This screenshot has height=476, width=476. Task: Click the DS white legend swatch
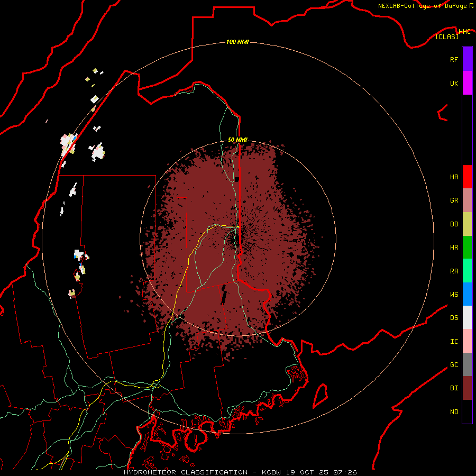[467, 317]
